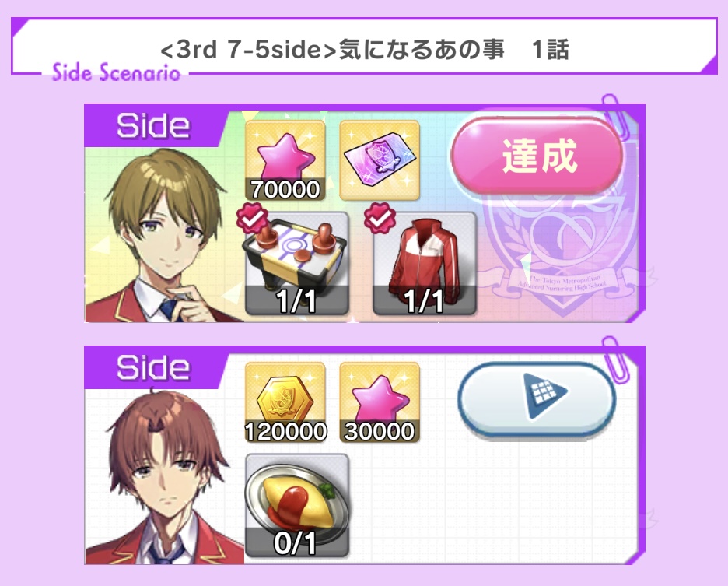Click the first Side label tab
Viewport: 728px width, 586px height.
(x=153, y=125)
